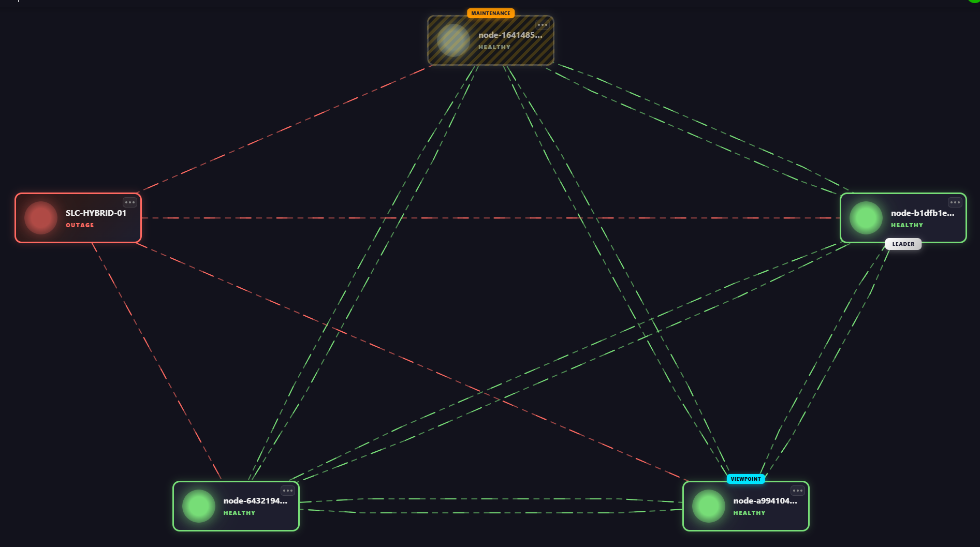Open the options menu on node-a994104
980x547 pixels.
pos(798,490)
